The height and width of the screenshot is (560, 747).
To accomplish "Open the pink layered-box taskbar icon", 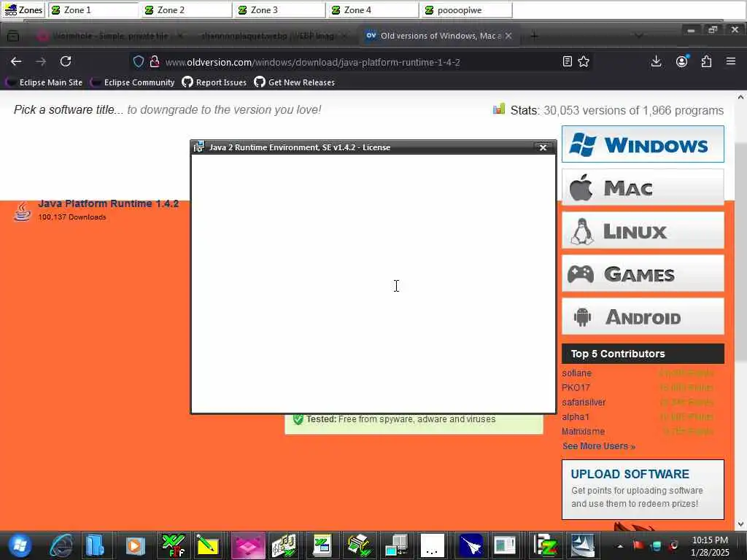I will 248,545.
